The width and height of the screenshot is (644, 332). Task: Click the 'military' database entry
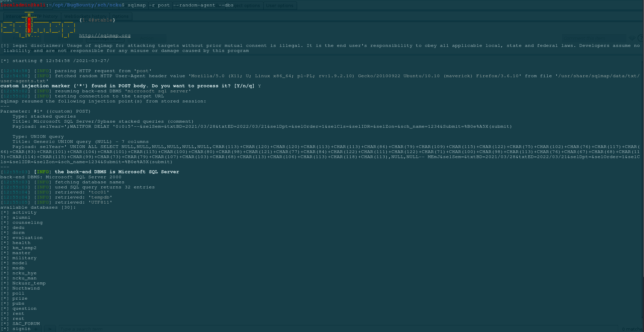tap(25, 258)
